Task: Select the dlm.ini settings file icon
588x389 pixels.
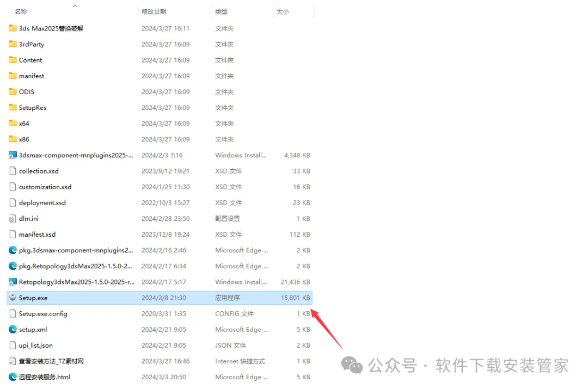Action: [x=13, y=219]
